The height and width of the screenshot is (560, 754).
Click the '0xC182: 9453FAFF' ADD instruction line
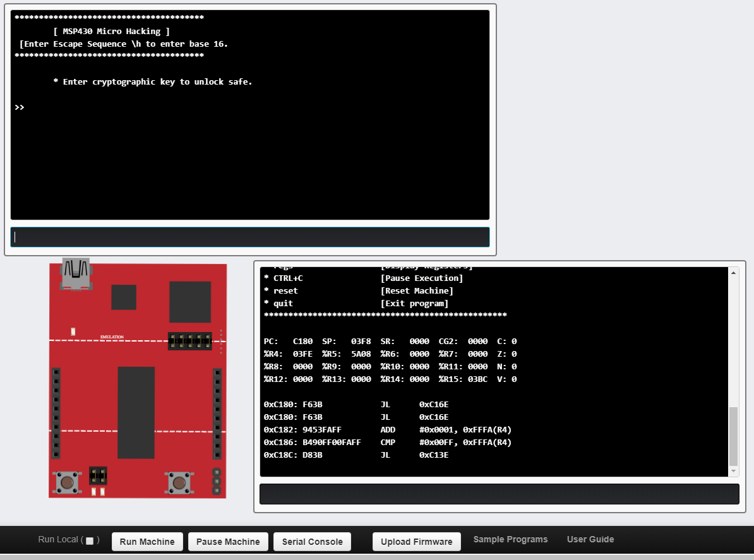pyautogui.click(x=387, y=430)
